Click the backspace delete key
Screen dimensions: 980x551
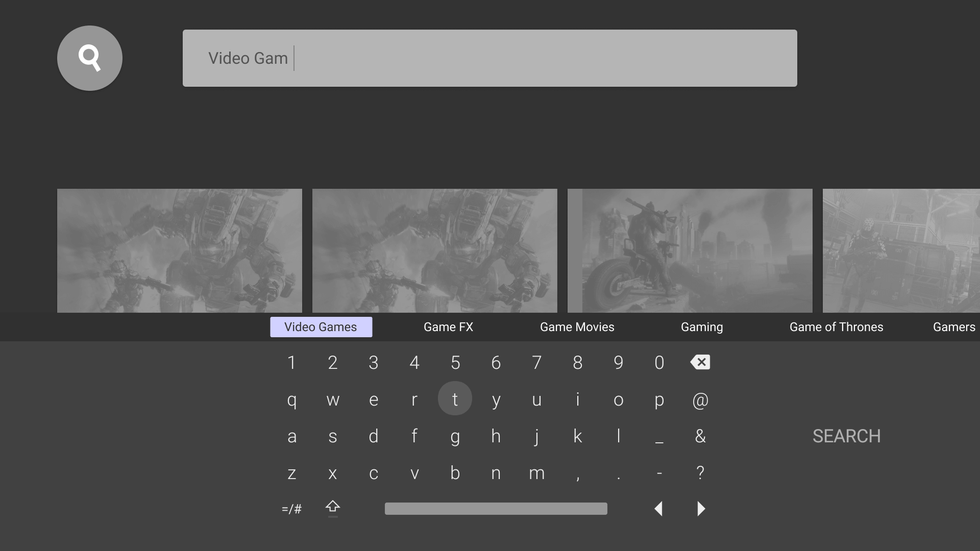pyautogui.click(x=700, y=362)
